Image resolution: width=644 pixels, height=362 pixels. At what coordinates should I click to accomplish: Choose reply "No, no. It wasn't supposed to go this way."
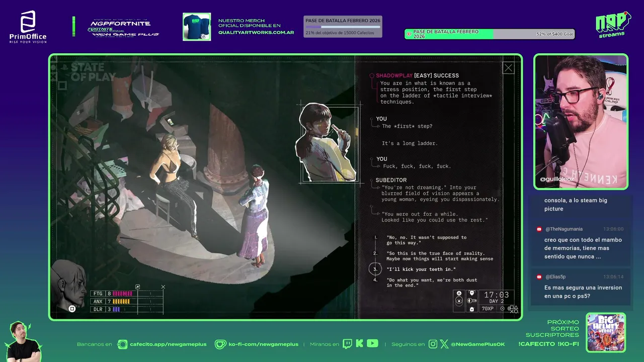point(426,240)
